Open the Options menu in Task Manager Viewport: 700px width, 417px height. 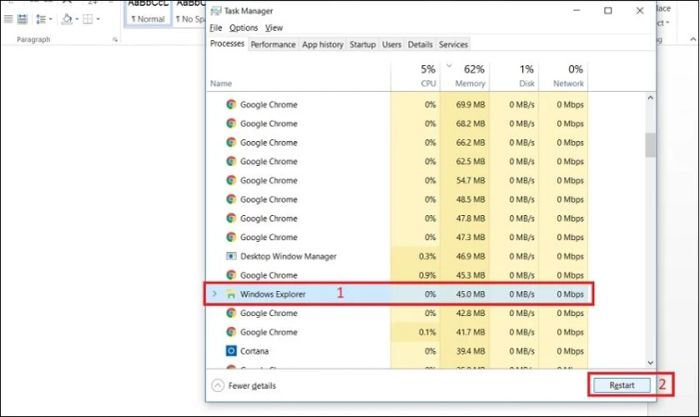[x=243, y=28]
